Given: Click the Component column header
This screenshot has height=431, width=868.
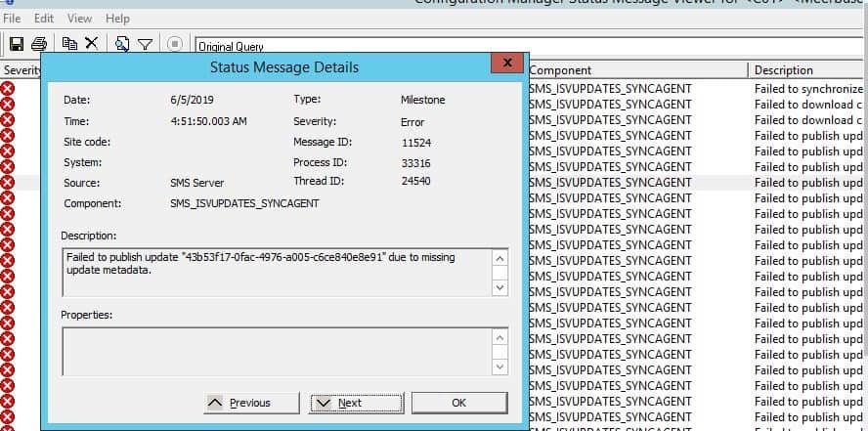Looking at the screenshot, I should [637, 70].
